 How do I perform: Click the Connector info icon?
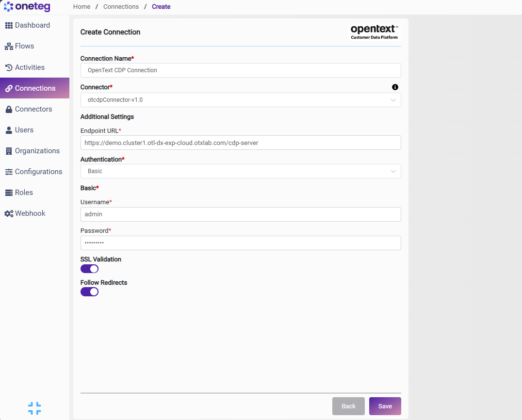(x=395, y=87)
